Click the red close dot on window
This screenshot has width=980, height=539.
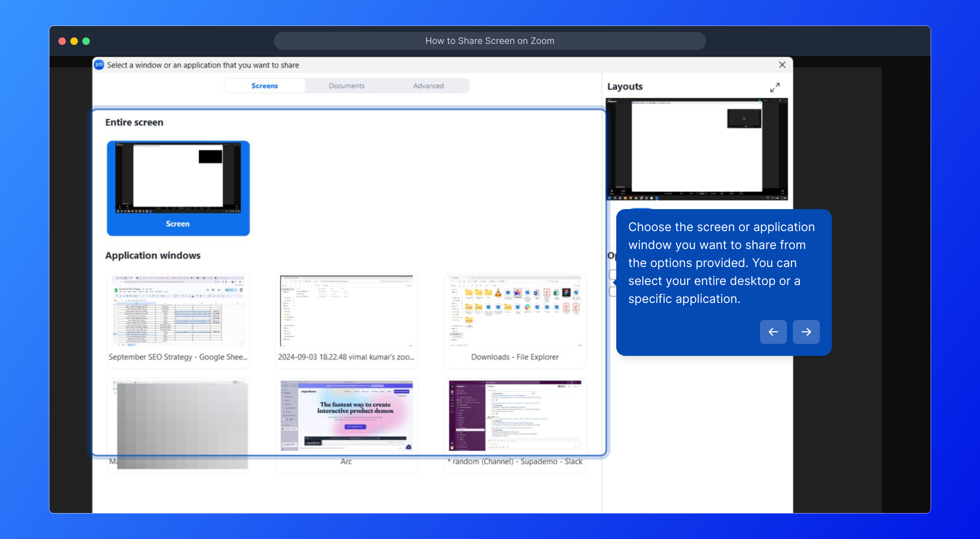point(62,41)
